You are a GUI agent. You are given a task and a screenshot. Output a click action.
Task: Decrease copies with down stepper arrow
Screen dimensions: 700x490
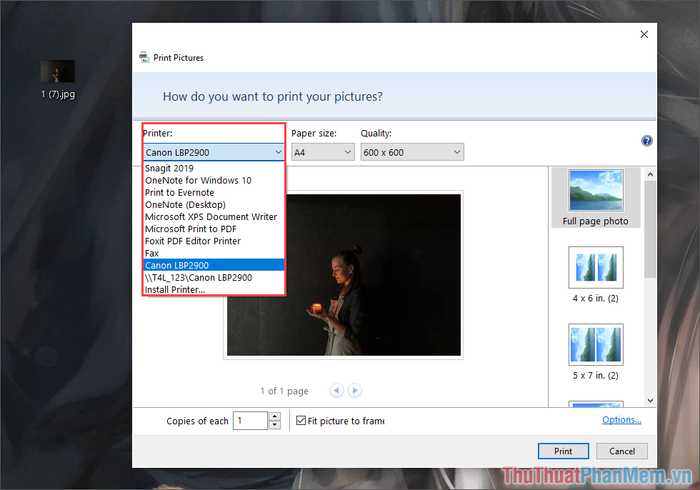pyautogui.click(x=275, y=425)
